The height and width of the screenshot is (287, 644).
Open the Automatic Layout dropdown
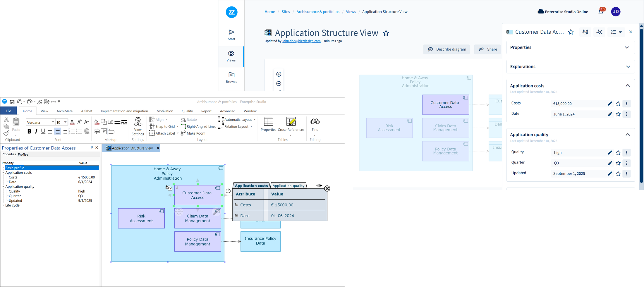pyautogui.click(x=255, y=120)
